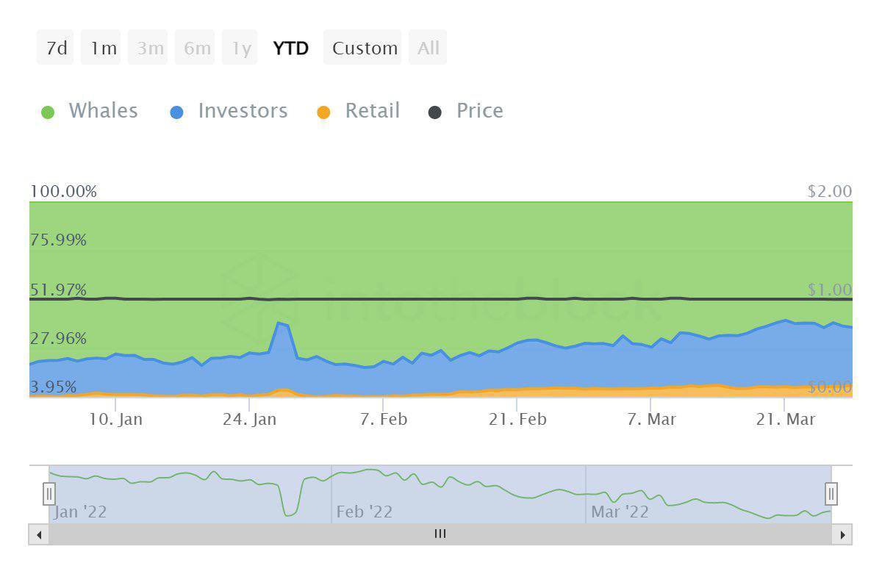Click the Jan '22 navigator label

coord(80,512)
